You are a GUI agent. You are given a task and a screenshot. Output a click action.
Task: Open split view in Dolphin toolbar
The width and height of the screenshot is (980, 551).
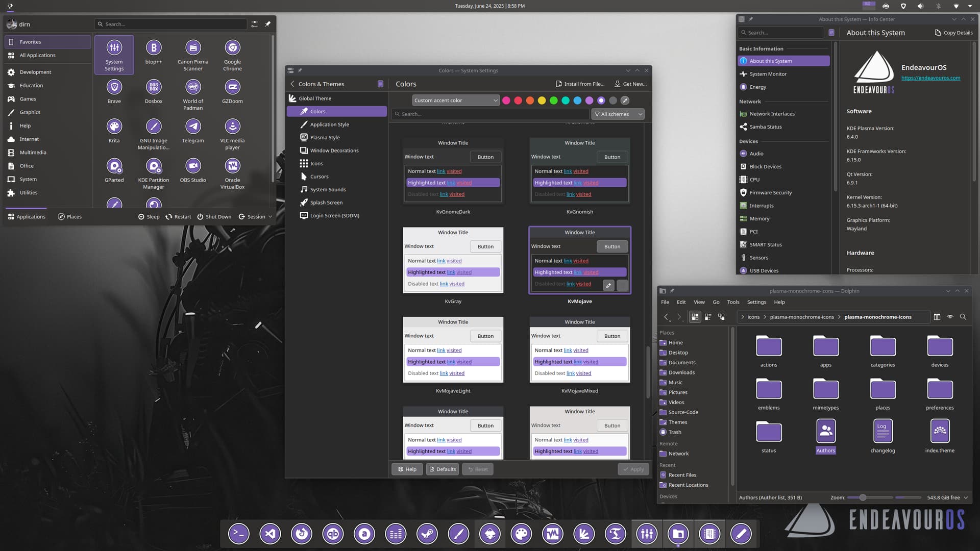[937, 317]
